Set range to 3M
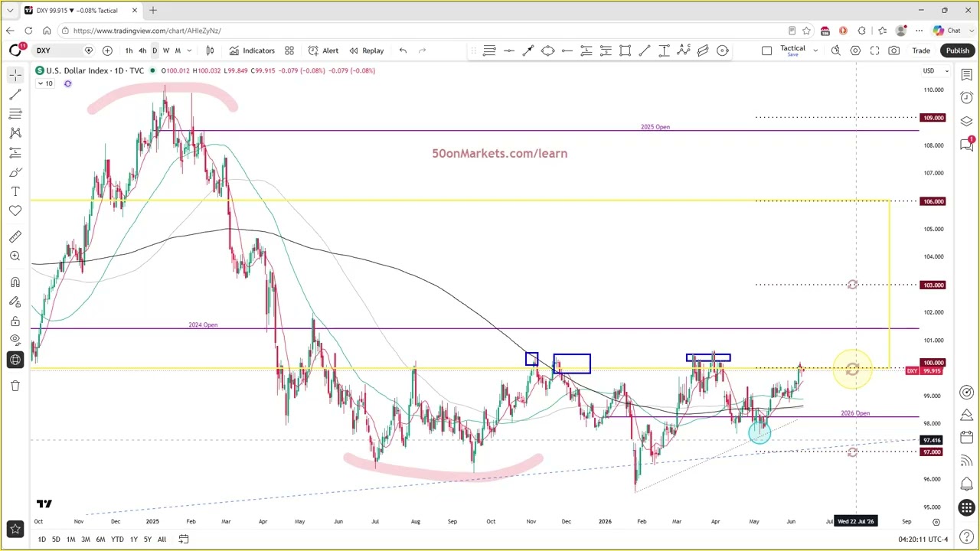Image resolution: width=980 pixels, height=551 pixels. point(86,540)
